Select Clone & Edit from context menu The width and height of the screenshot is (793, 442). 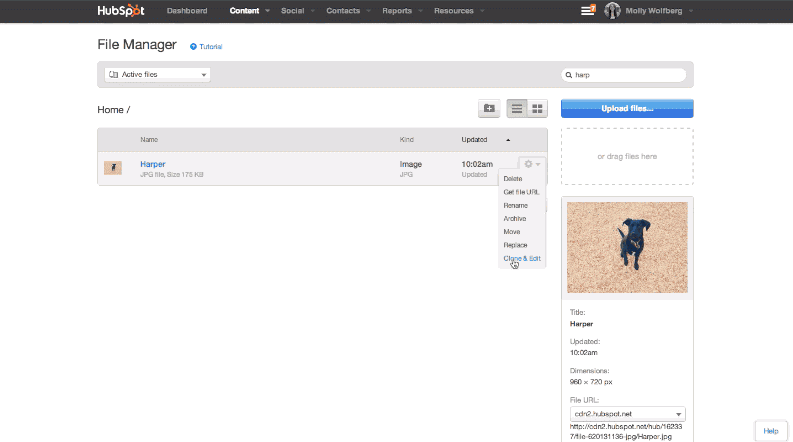[522, 258]
